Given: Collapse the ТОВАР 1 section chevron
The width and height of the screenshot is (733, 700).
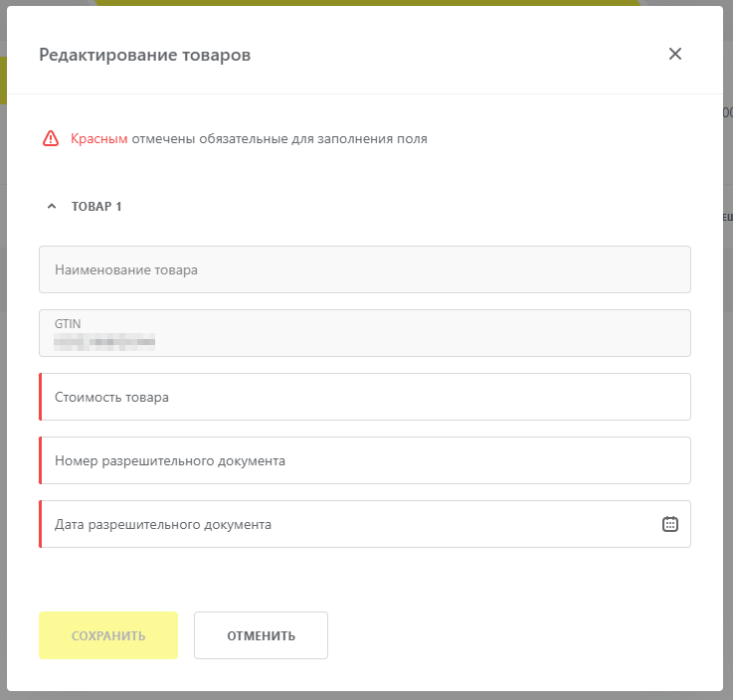Looking at the screenshot, I should 52,206.
